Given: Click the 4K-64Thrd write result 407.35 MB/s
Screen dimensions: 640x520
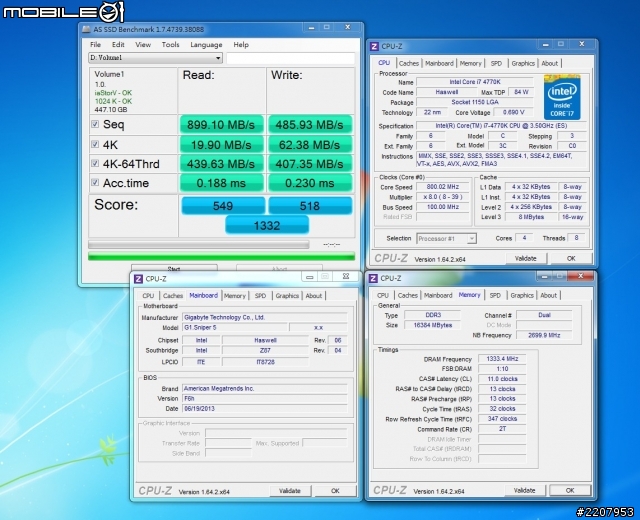Looking at the screenshot, I should tap(310, 164).
